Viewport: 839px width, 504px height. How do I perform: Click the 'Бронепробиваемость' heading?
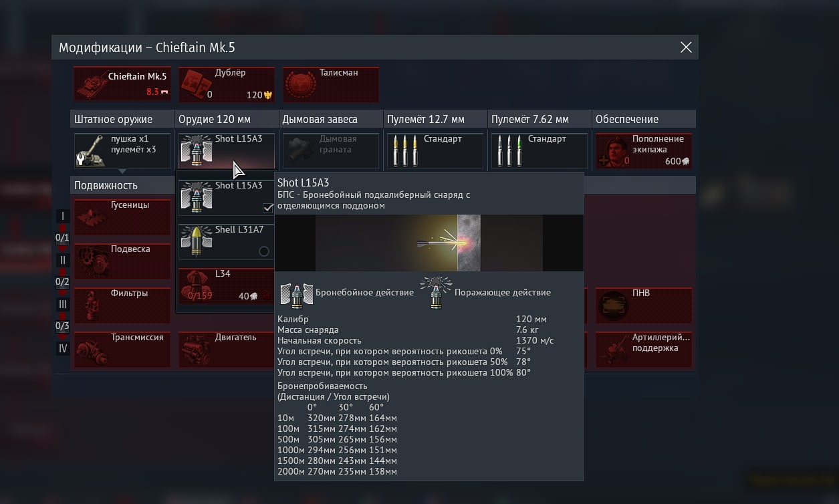[322, 386]
